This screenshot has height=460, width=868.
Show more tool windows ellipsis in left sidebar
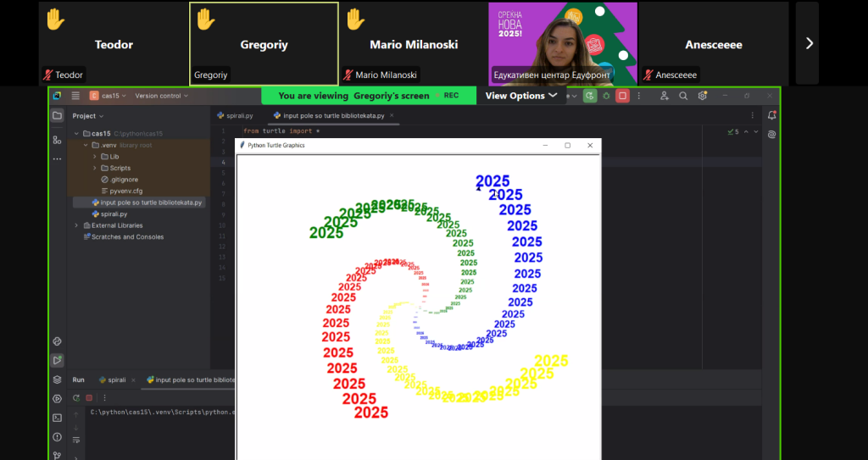[x=57, y=159]
